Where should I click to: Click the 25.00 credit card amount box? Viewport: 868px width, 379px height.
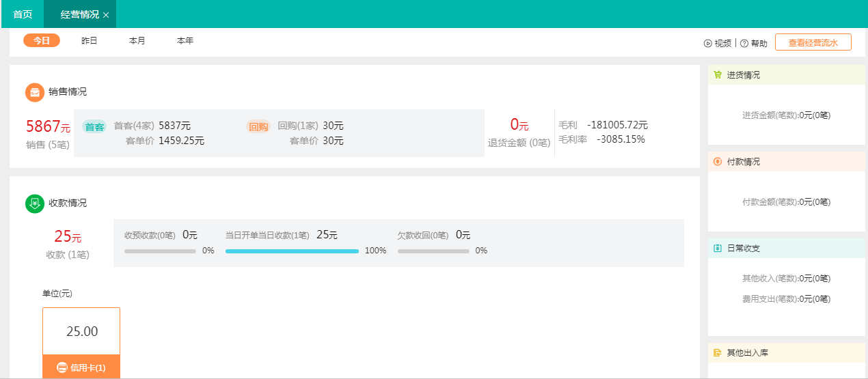(x=81, y=332)
